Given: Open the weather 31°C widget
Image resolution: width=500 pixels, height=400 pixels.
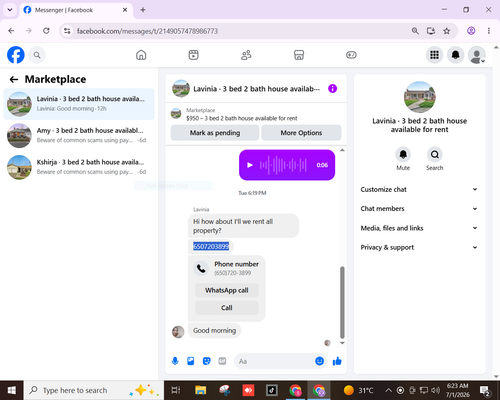Looking at the screenshot, I should (x=358, y=390).
